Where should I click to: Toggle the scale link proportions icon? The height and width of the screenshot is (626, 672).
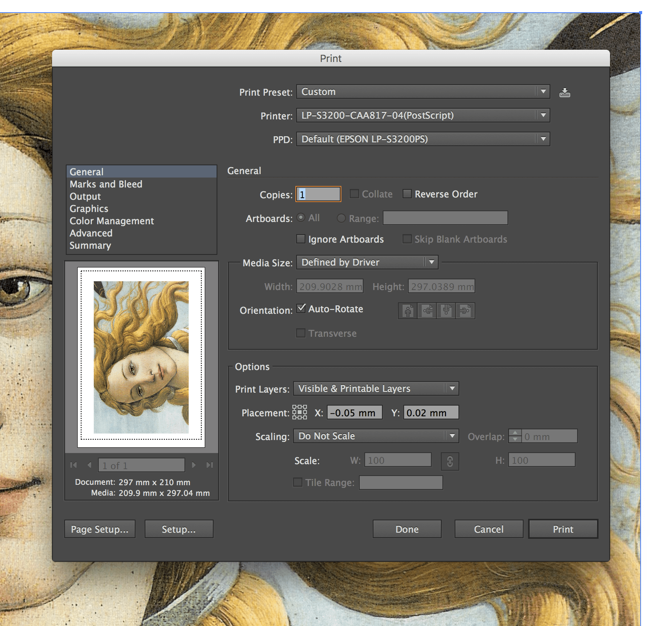450,461
